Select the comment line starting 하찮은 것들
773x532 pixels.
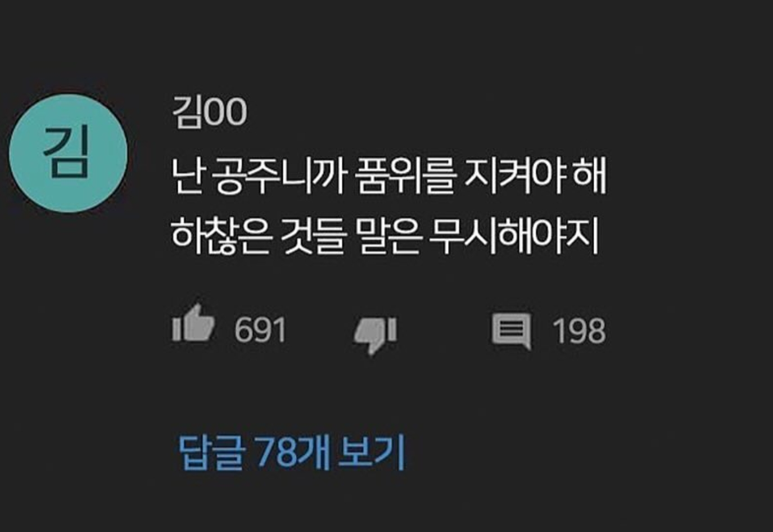coord(385,235)
